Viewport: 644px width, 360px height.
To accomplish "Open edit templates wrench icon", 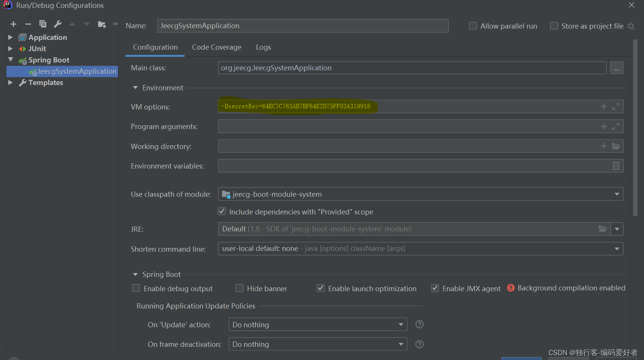I will (x=58, y=24).
